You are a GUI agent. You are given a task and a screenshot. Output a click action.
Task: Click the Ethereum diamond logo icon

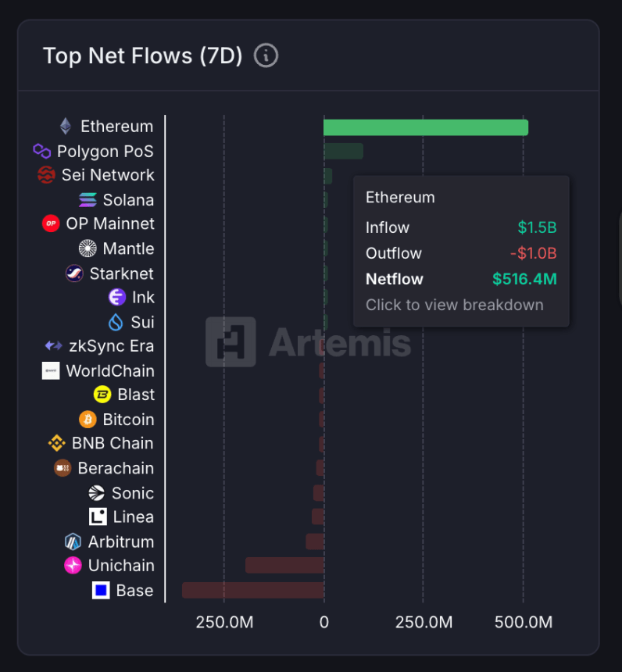point(65,126)
